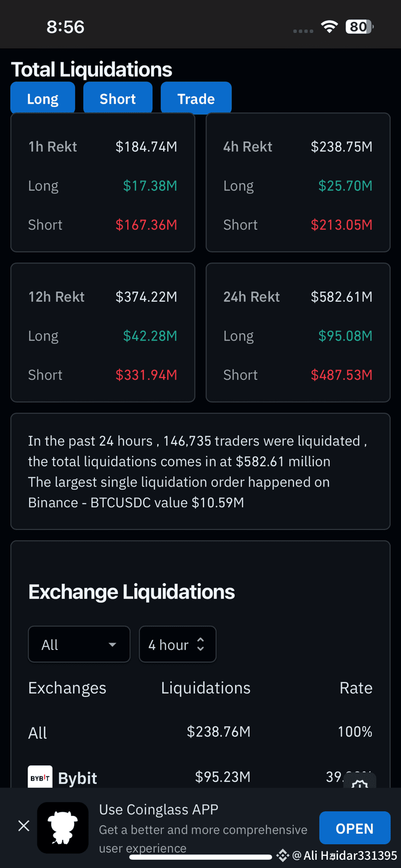Tap the floating settings gear icon

(x=360, y=781)
